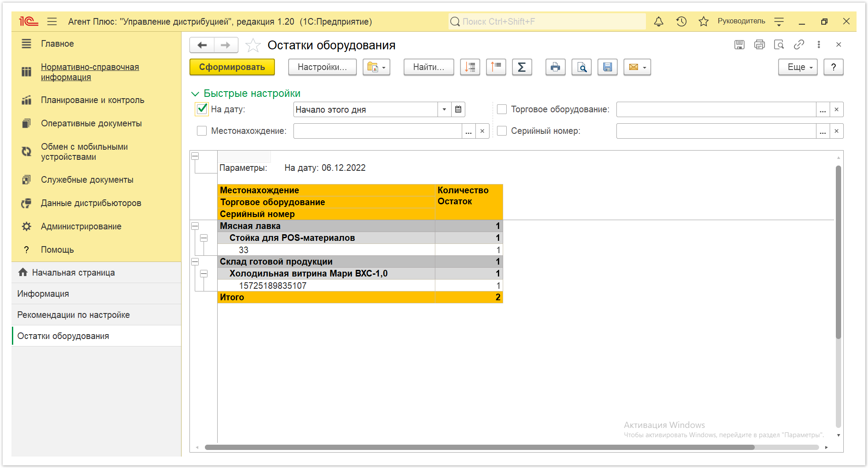Open the Помощь section
The width and height of the screenshot is (868, 468).
pos(96,250)
